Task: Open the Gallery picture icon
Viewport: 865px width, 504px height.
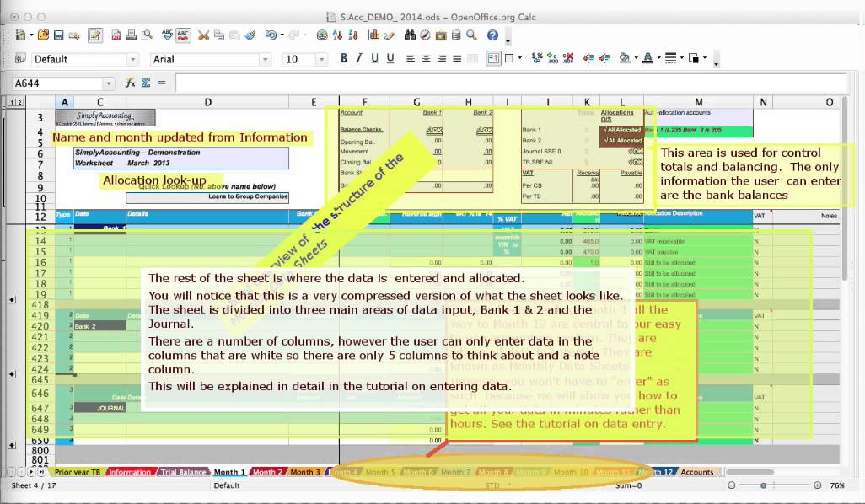Action: pyautogui.click(x=441, y=36)
